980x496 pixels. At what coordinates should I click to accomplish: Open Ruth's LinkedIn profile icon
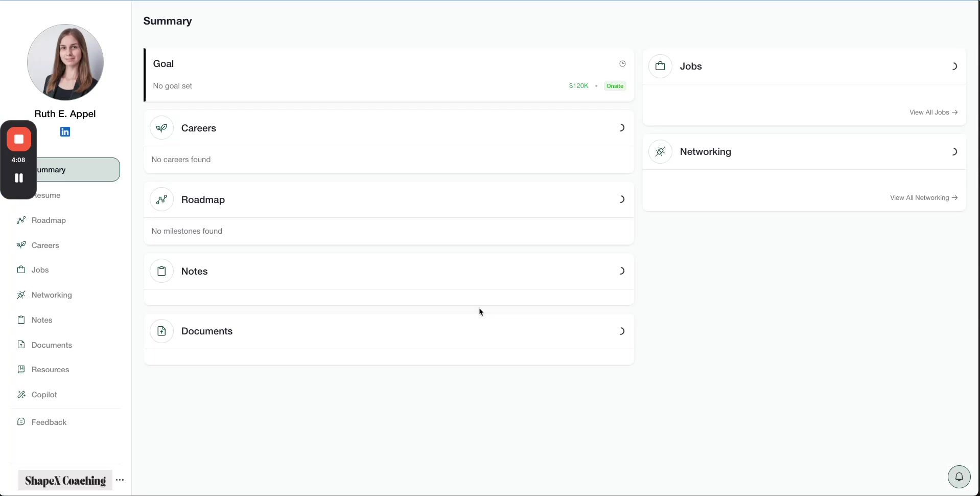[65, 131]
